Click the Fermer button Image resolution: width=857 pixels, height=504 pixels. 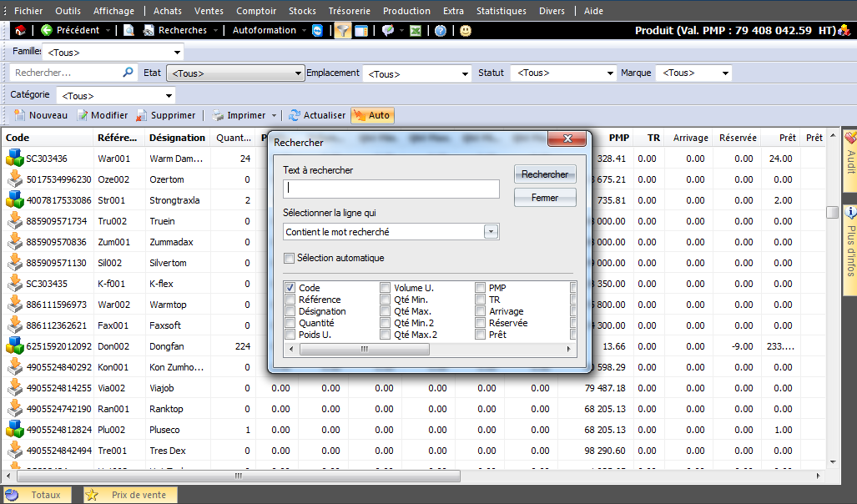click(545, 198)
